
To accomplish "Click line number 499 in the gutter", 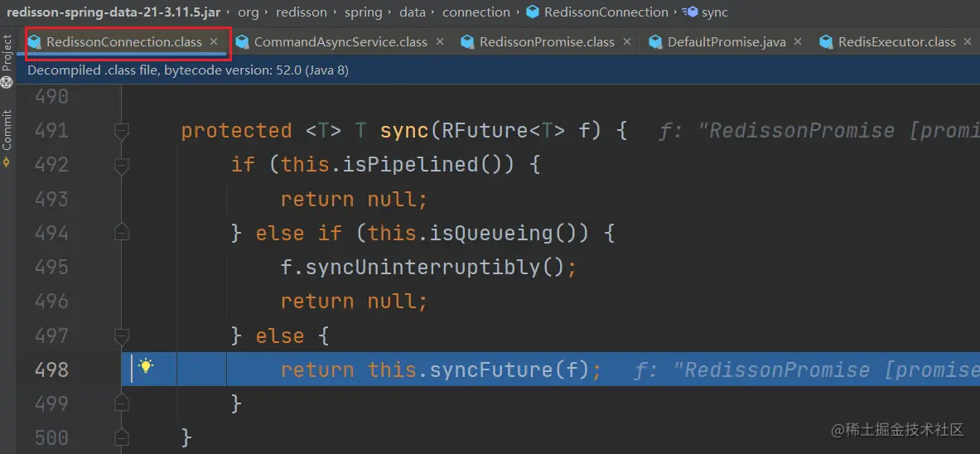I will (x=51, y=403).
